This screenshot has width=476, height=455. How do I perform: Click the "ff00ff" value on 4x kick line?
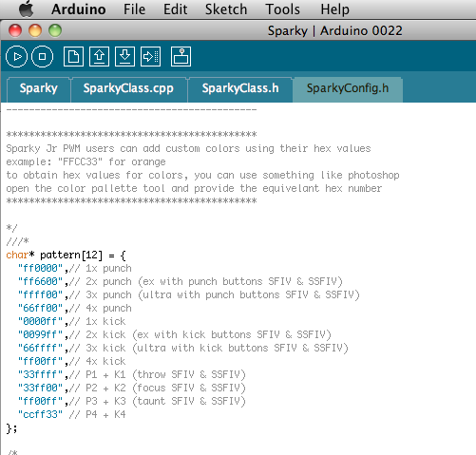[x=40, y=361]
